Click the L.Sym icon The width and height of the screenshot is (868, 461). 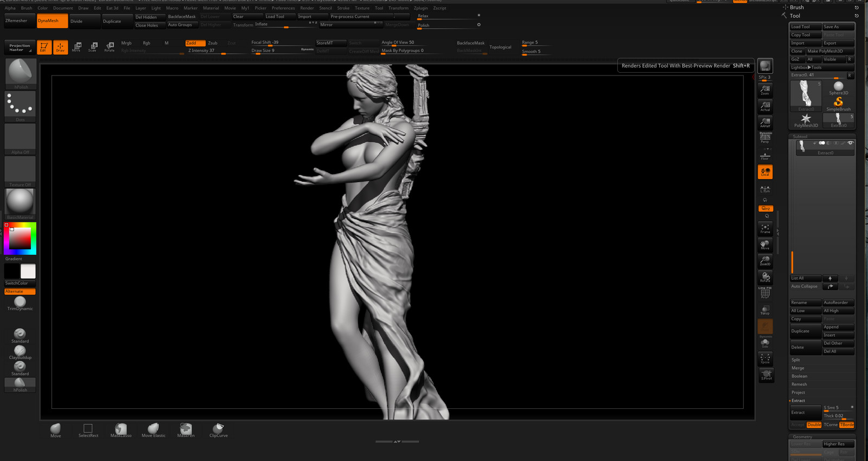coord(765,189)
